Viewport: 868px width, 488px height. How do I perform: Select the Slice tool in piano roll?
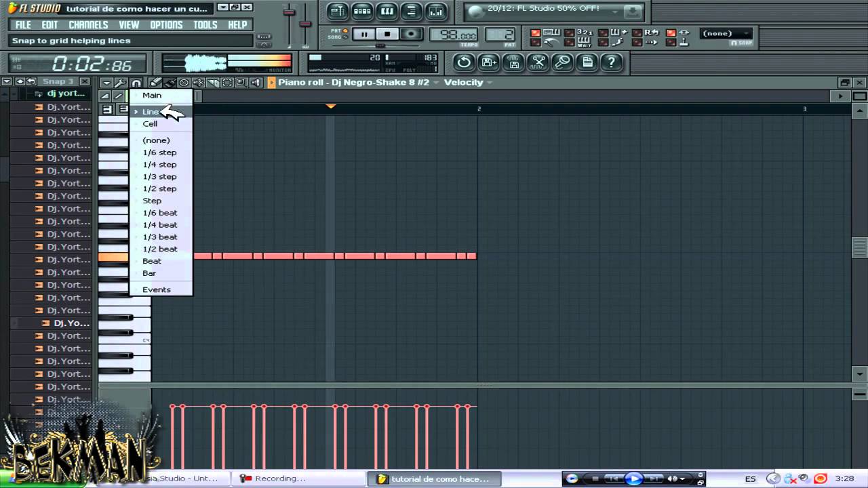[212, 83]
